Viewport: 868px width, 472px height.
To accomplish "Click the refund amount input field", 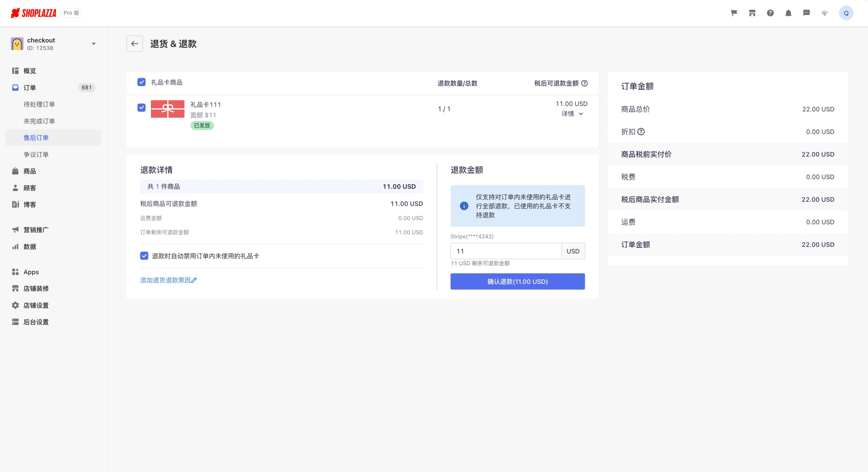I will click(x=505, y=251).
